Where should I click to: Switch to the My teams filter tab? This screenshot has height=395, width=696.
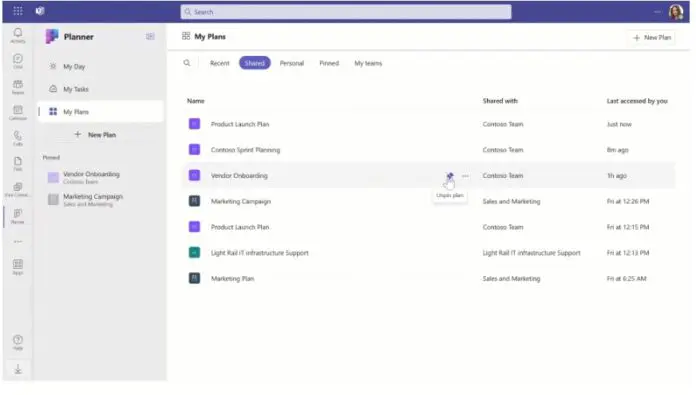[368, 63]
